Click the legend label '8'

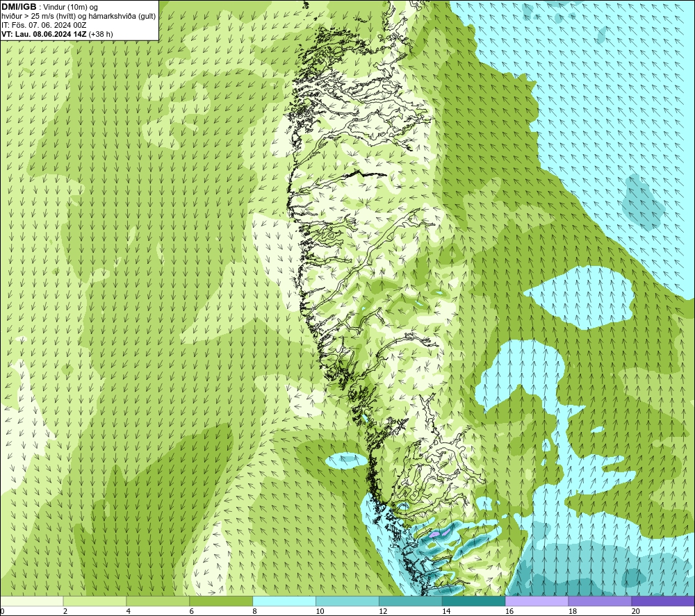pyautogui.click(x=255, y=611)
